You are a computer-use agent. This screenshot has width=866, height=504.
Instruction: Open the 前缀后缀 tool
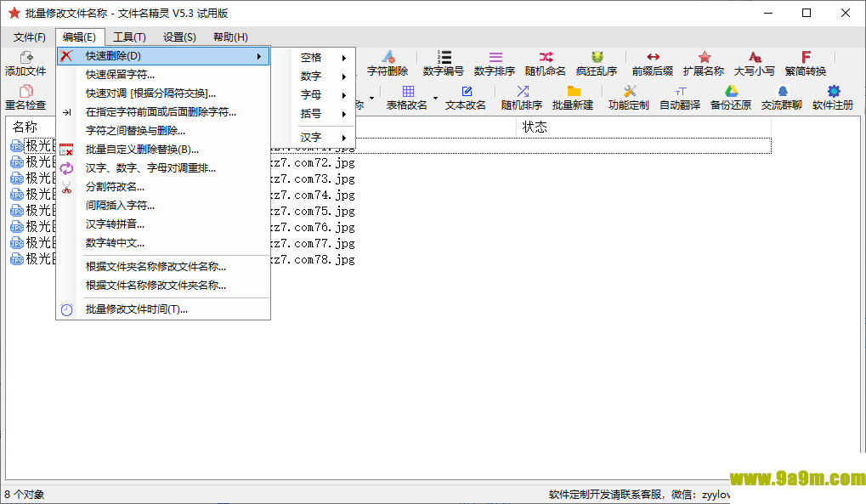tap(653, 64)
